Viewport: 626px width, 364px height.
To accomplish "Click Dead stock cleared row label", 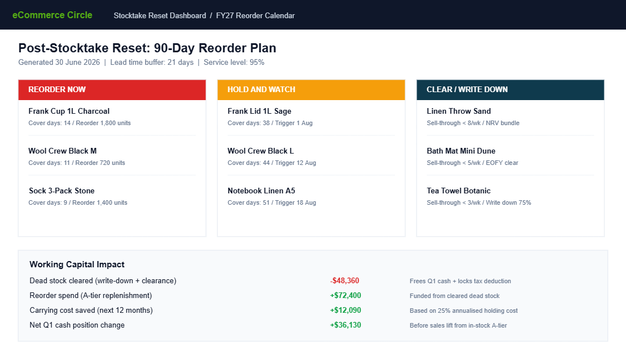I will (103, 281).
